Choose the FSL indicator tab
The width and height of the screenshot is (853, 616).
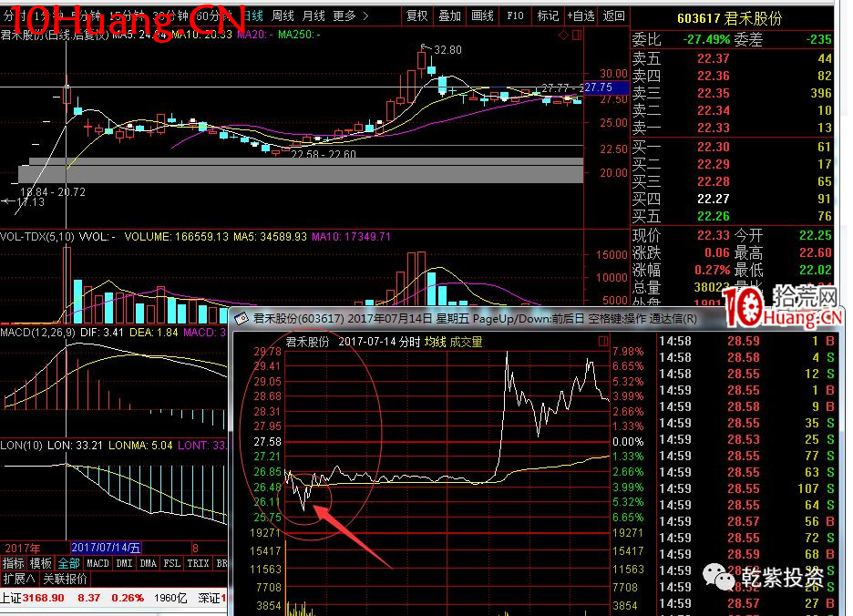coord(172,563)
